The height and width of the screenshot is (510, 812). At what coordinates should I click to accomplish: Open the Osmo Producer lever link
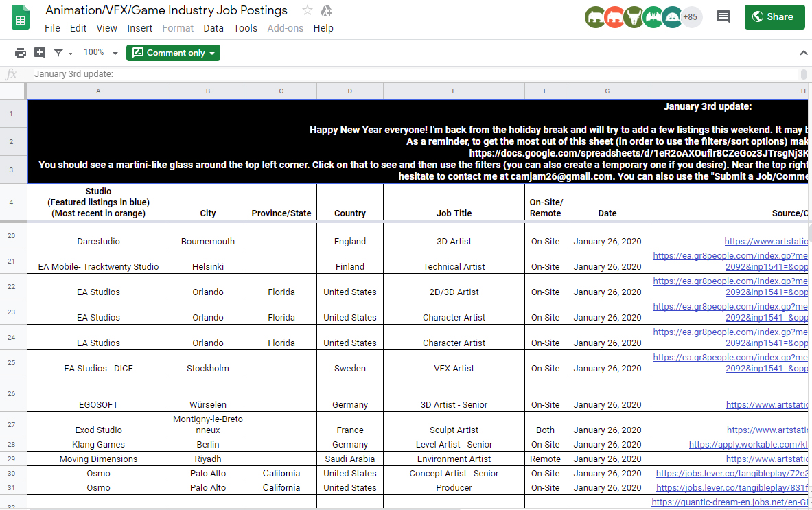(x=732, y=488)
